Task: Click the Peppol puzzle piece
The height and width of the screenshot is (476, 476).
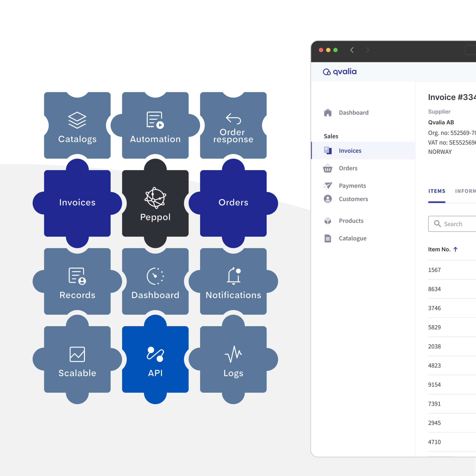Action: click(x=155, y=202)
